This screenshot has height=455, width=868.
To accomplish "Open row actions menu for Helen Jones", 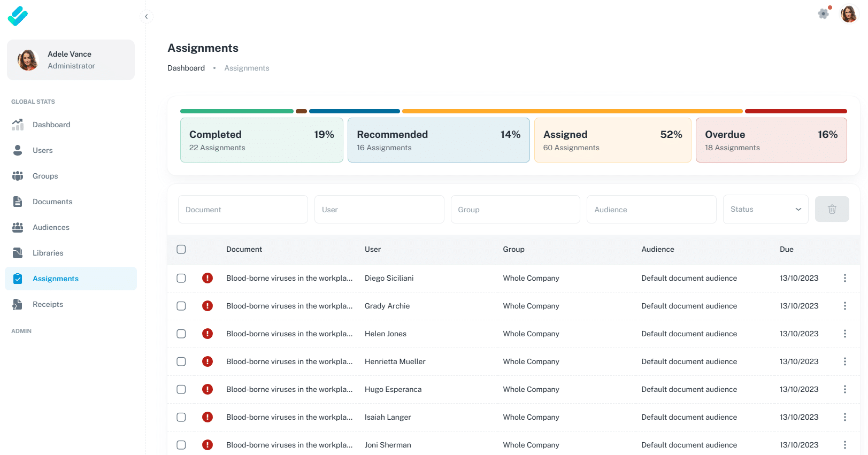I will [845, 334].
